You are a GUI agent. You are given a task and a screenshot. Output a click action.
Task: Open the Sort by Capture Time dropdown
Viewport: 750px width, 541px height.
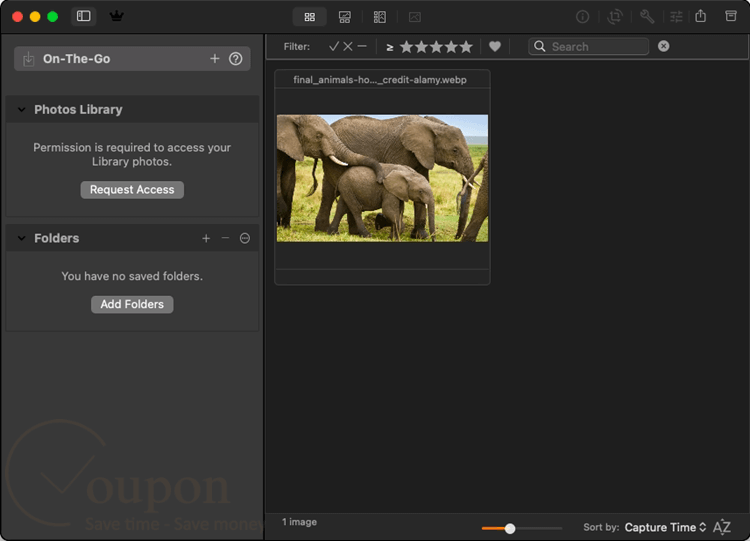pyautogui.click(x=665, y=527)
